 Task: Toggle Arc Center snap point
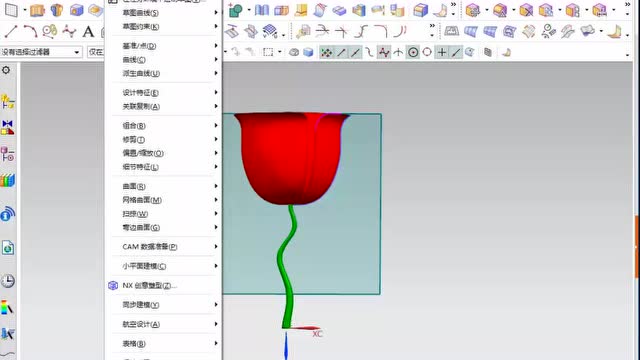click(413, 52)
